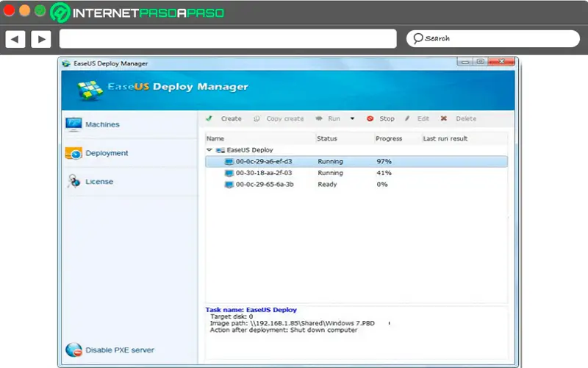Screen dimensions: 588x368
Task: Open the Machines section icon
Action: coord(73,124)
